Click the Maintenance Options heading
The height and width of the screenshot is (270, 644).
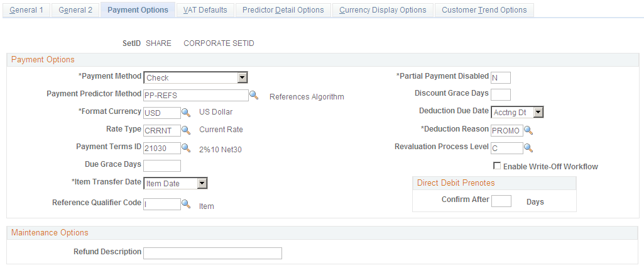point(50,232)
